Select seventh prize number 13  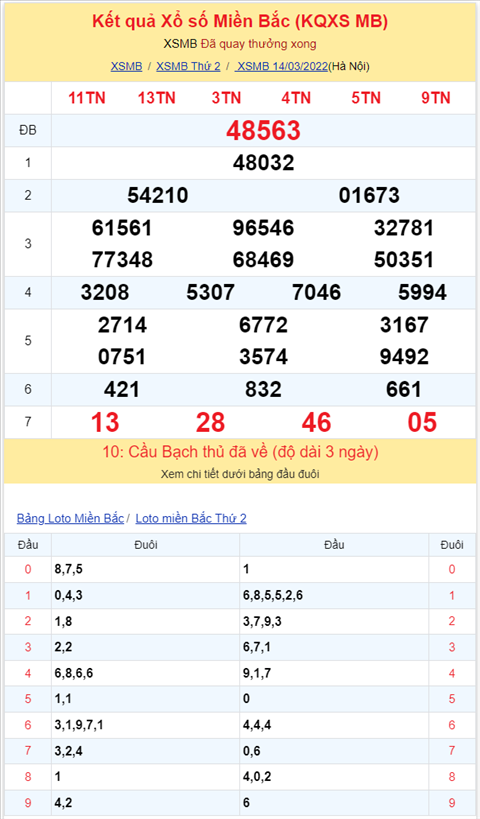click(105, 423)
